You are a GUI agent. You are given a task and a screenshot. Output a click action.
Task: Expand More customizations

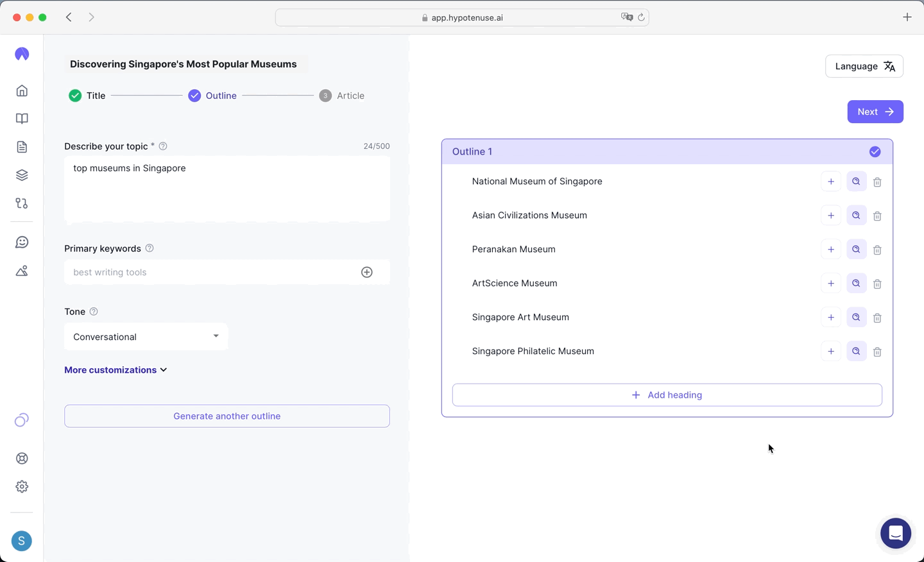coord(116,370)
